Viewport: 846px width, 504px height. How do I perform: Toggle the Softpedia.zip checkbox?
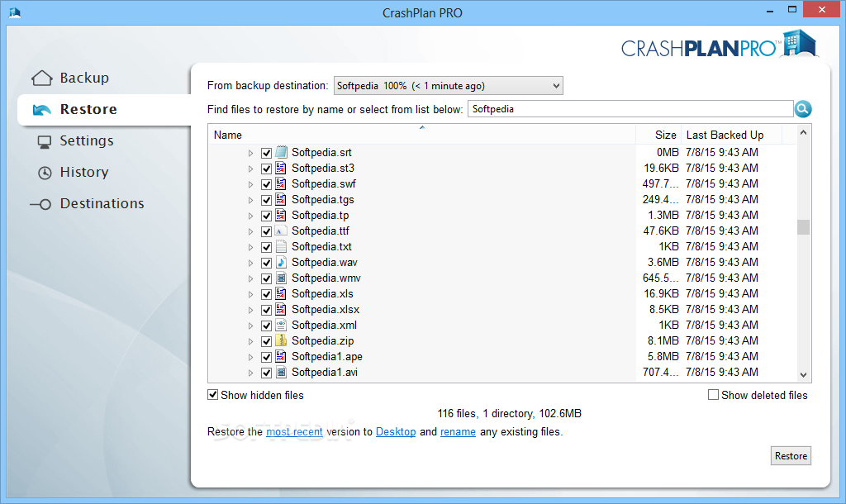click(266, 341)
